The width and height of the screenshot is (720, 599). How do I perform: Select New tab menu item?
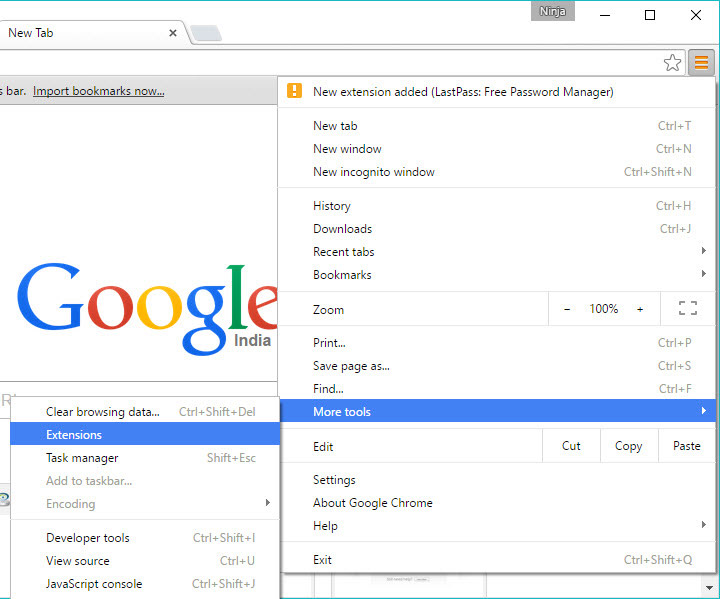tap(498, 126)
